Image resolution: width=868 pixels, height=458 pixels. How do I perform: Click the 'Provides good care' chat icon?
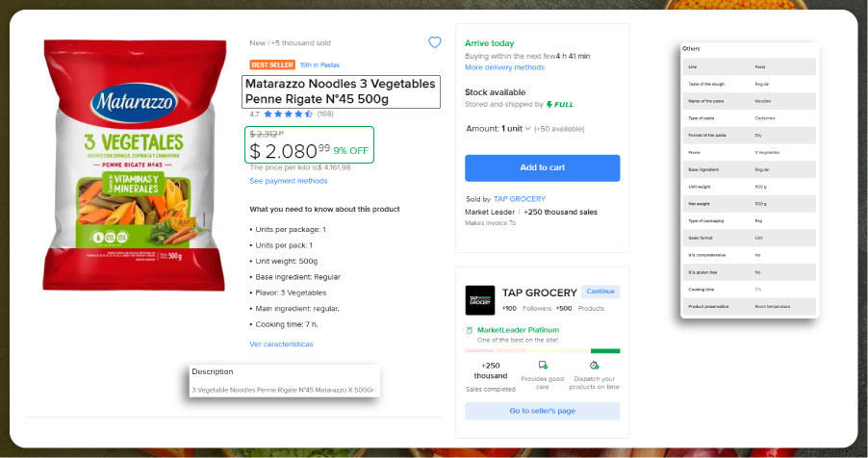[x=543, y=366]
